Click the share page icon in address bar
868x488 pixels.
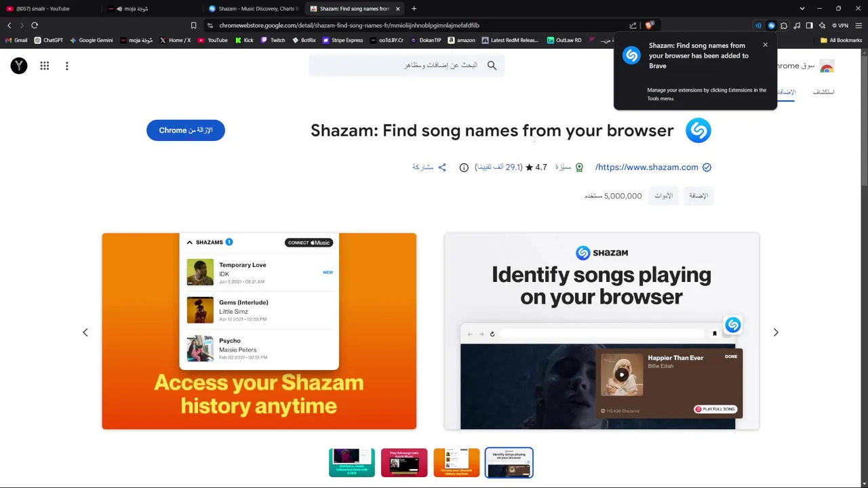tap(633, 25)
